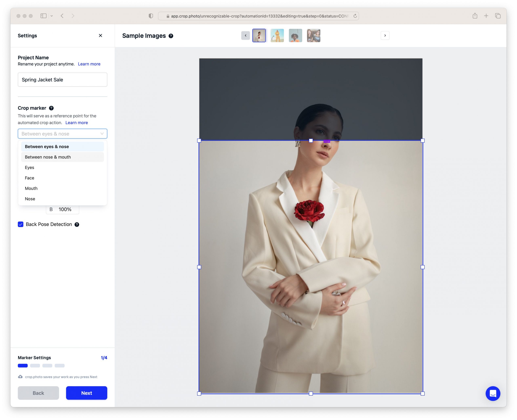Open Safari sidebar options chevron
The width and height of the screenshot is (517, 420).
51,16
